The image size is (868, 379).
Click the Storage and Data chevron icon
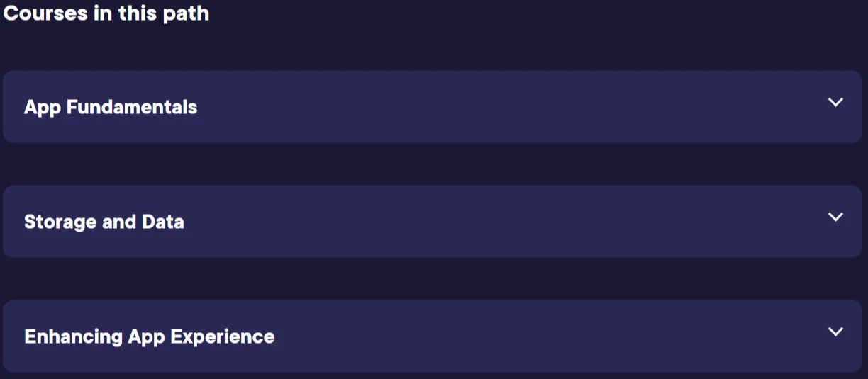835,217
